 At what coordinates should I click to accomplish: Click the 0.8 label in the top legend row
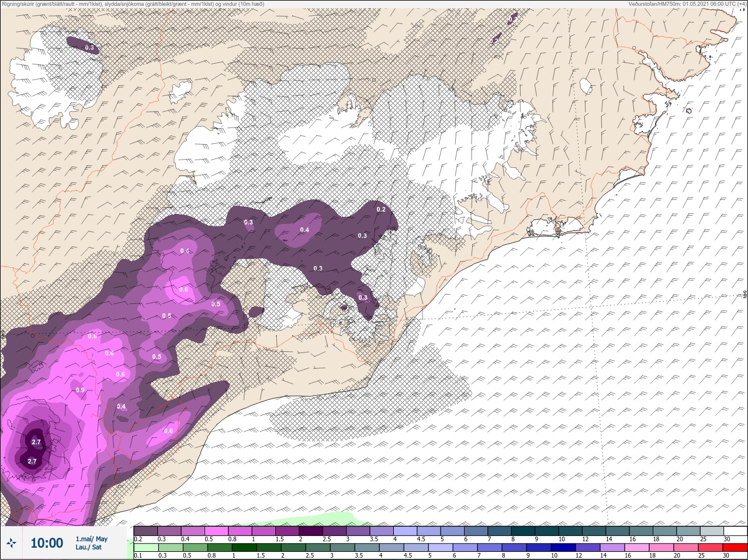coord(233,539)
